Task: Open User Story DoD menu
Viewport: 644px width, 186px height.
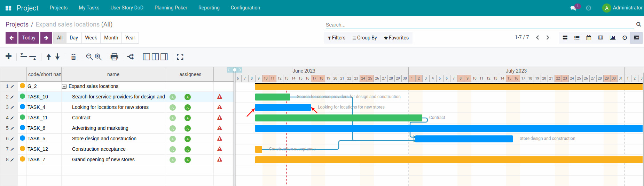Action: [x=127, y=8]
